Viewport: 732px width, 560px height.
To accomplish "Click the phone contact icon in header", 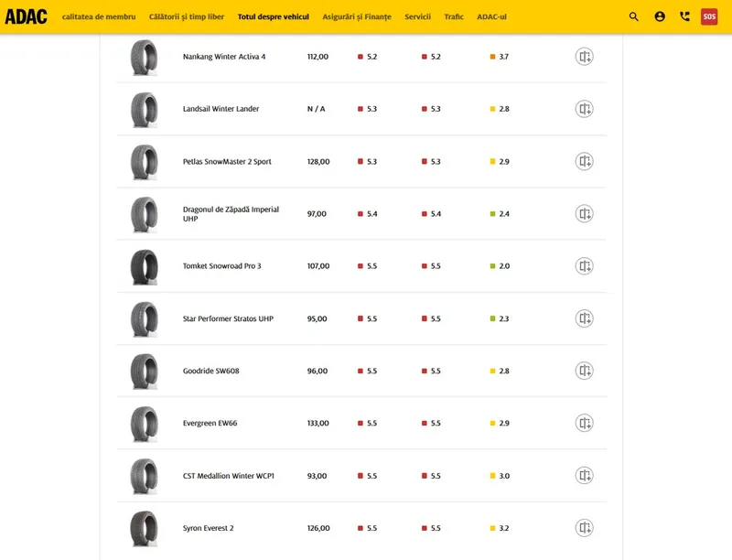I will coord(684,16).
